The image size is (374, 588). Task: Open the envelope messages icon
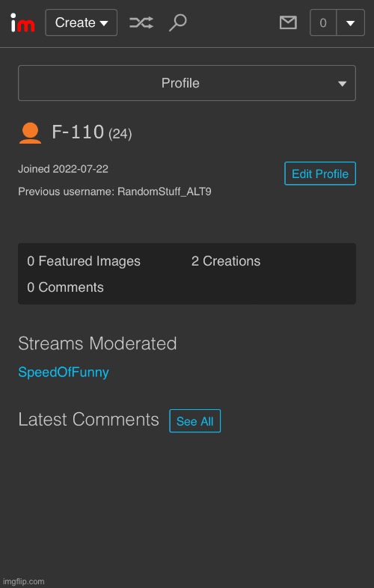point(288,23)
